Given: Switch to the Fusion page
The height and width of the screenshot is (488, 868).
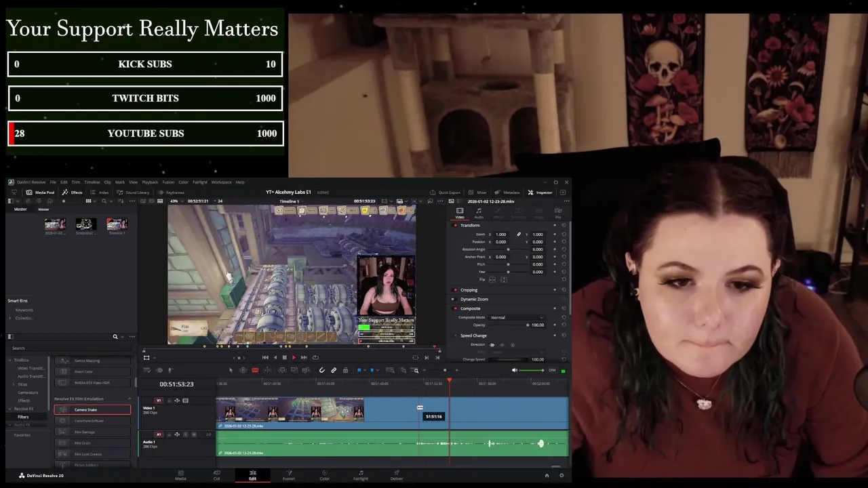Looking at the screenshot, I should [x=288, y=475].
